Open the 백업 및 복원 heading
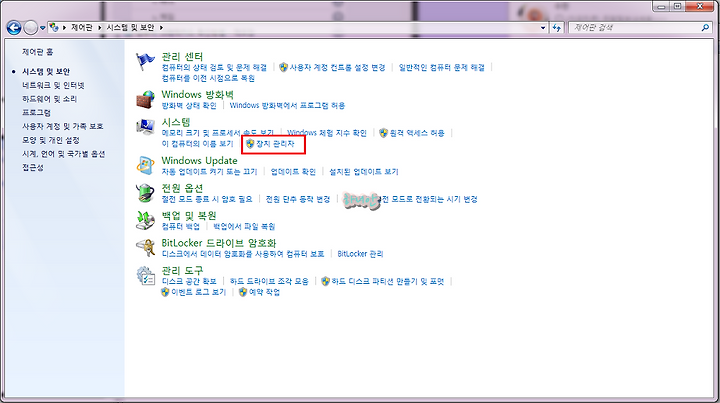This screenshot has height=403, width=720. pyautogui.click(x=189, y=216)
